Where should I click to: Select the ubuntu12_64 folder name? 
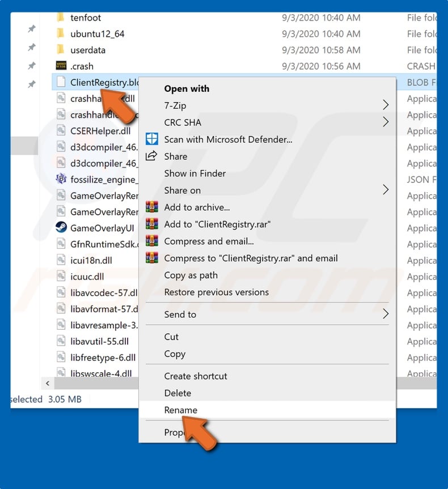97,33
